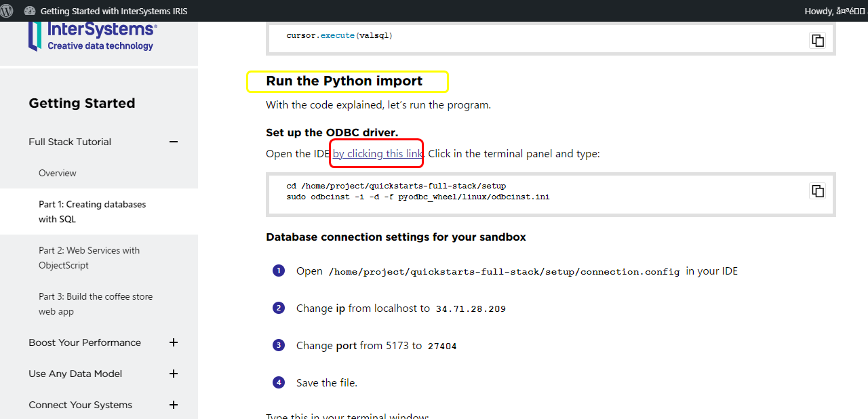Click the site dashboard gauge icon
The width and height of the screenshot is (868, 419).
click(30, 11)
